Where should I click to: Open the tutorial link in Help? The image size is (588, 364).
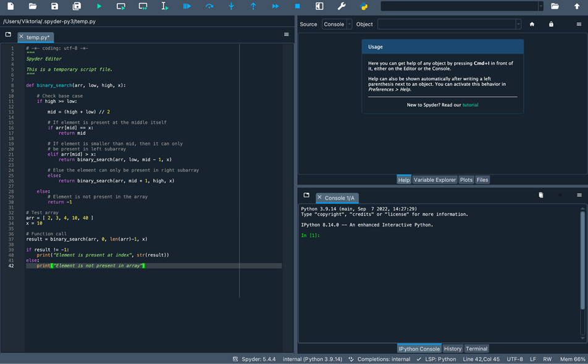470,105
